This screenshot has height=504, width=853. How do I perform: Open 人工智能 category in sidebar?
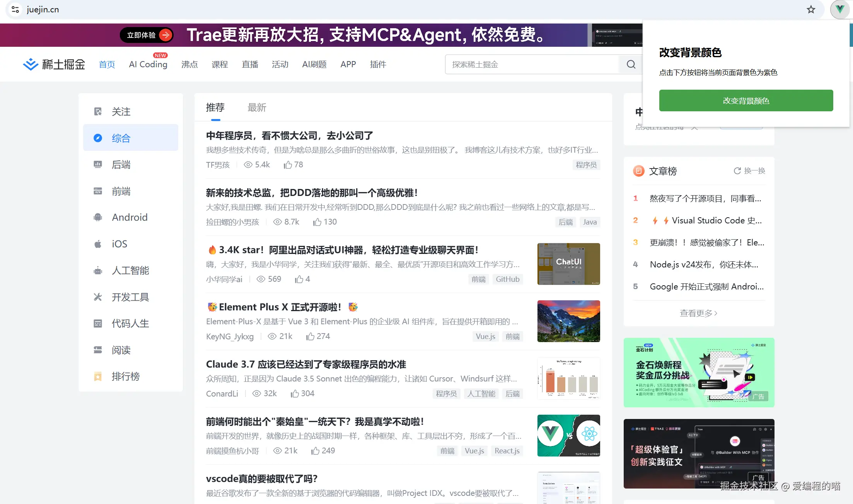pyautogui.click(x=130, y=271)
